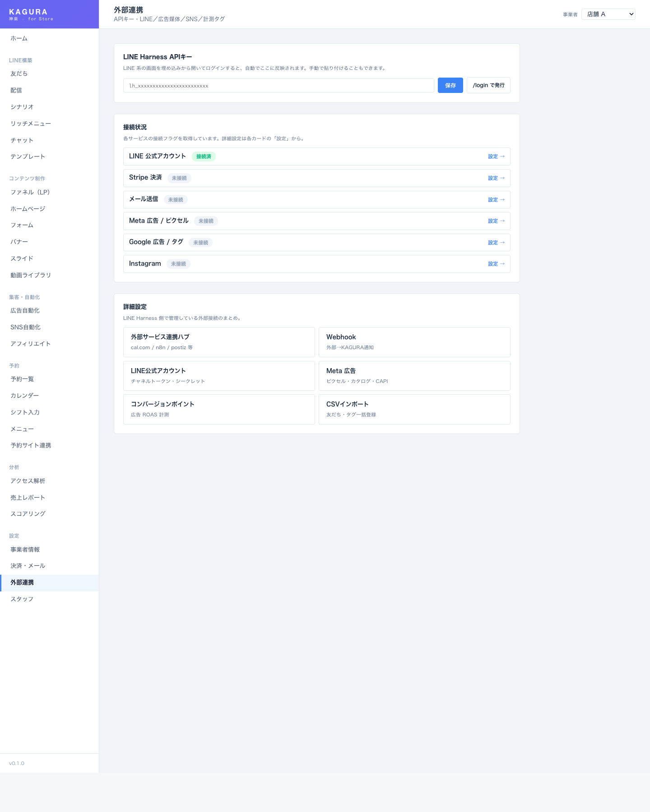
Task: Go to ホーム in the sidebar
Action: pos(19,39)
